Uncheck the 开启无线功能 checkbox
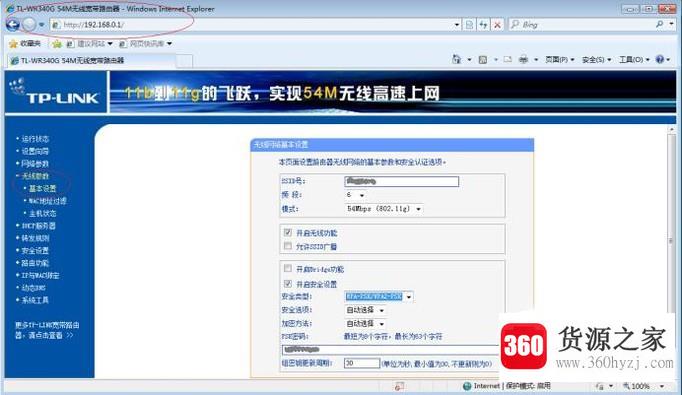 [288, 232]
